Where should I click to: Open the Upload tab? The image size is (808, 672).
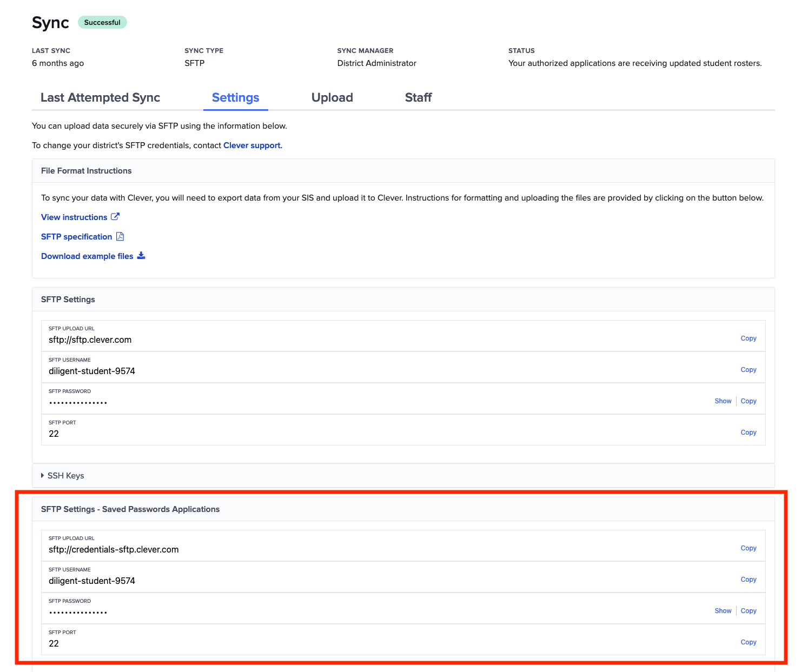point(332,98)
